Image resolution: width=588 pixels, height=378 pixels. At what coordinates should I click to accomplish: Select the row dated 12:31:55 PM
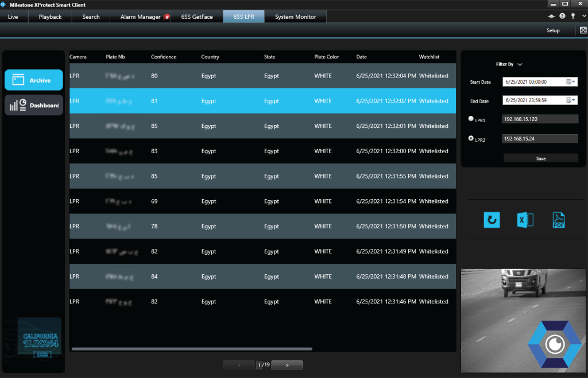[262, 176]
